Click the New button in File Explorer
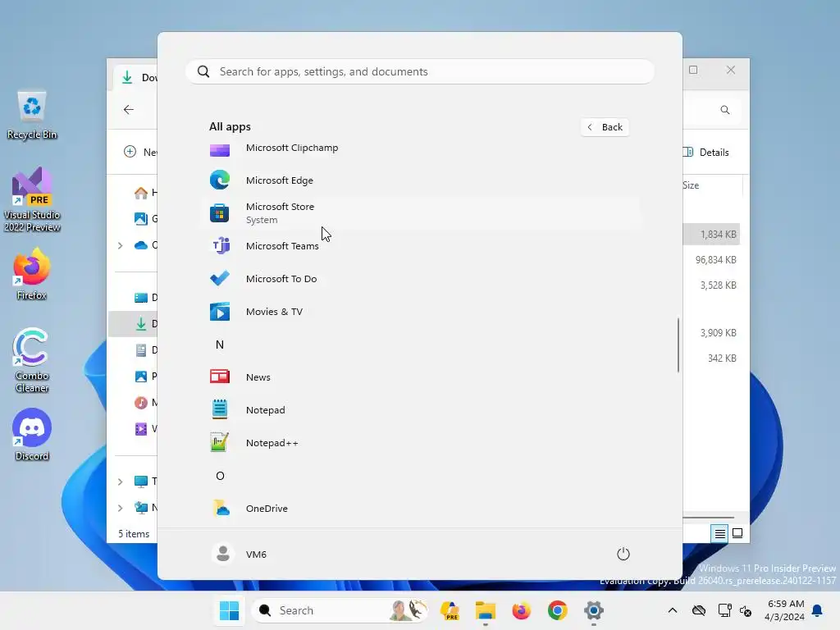 (x=140, y=152)
